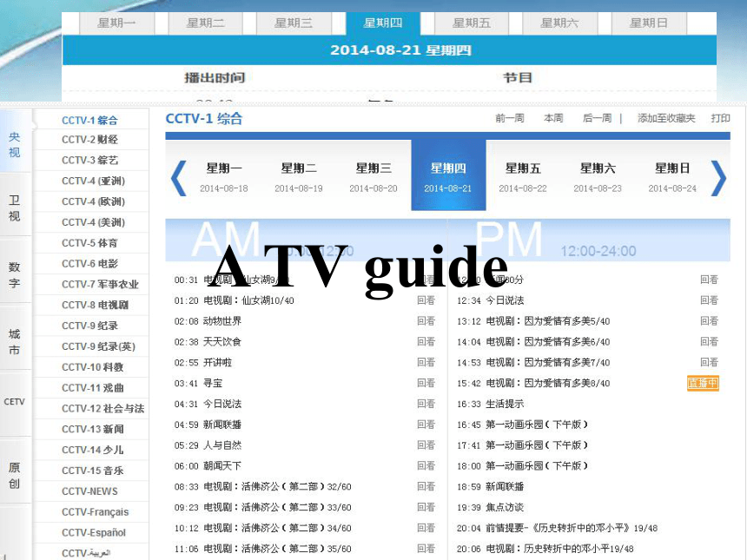Select the CCTV-NEWS channel

pyautogui.click(x=89, y=491)
